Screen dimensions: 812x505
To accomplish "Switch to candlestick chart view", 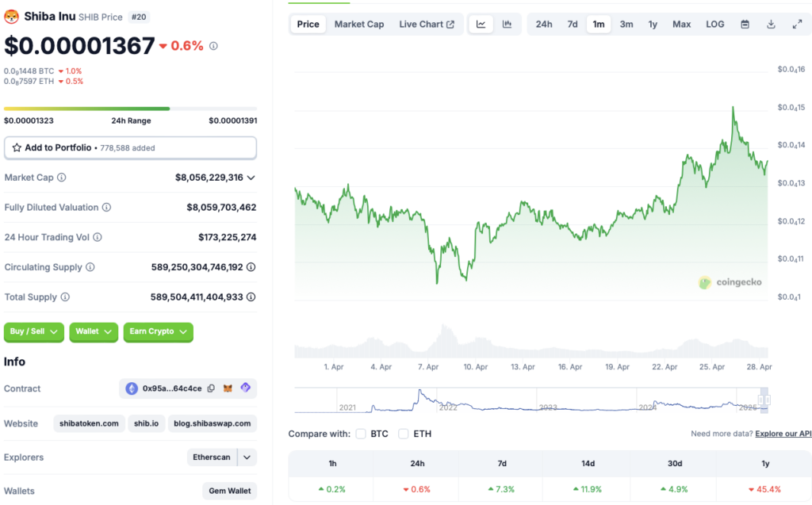I will tap(507, 25).
